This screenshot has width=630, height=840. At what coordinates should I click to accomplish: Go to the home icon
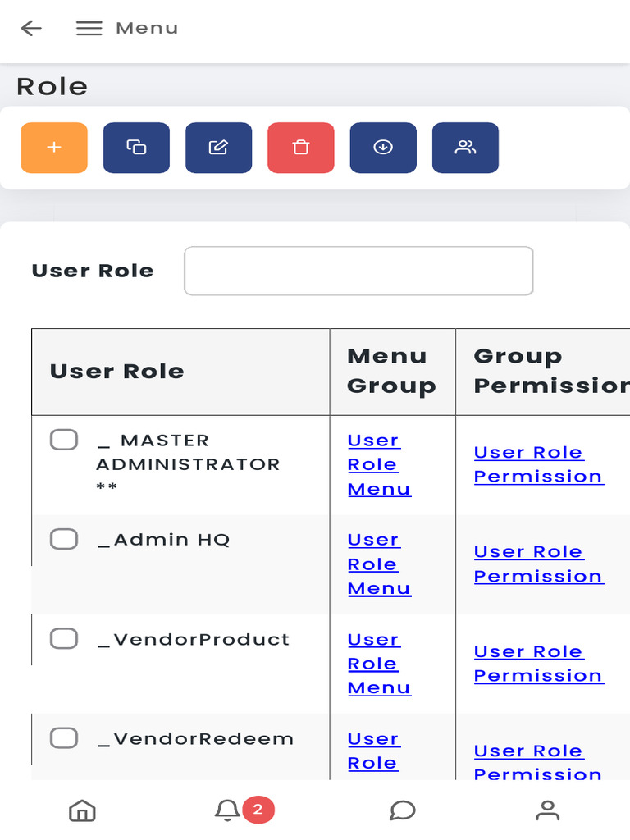(x=82, y=810)
